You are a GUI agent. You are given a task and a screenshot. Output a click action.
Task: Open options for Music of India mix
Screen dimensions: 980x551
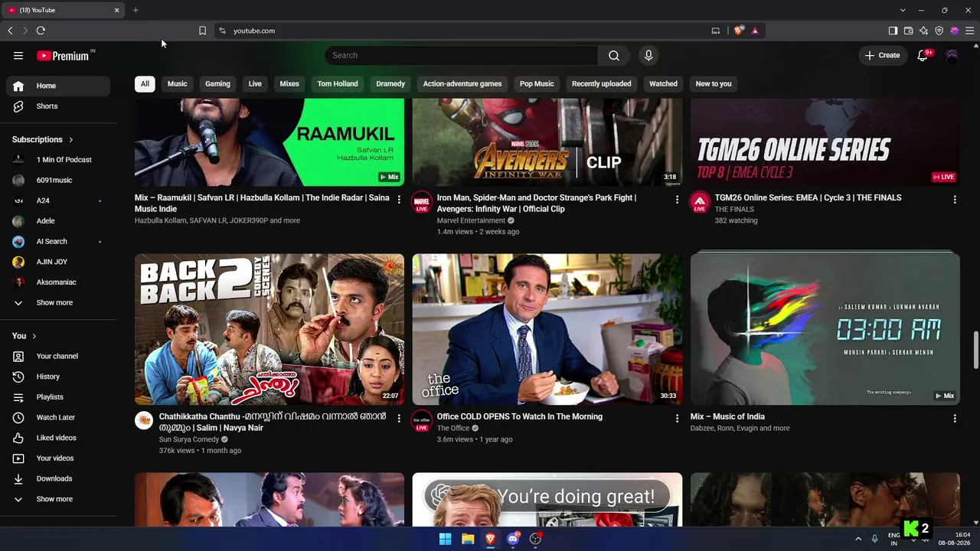(x=955, y=419)
